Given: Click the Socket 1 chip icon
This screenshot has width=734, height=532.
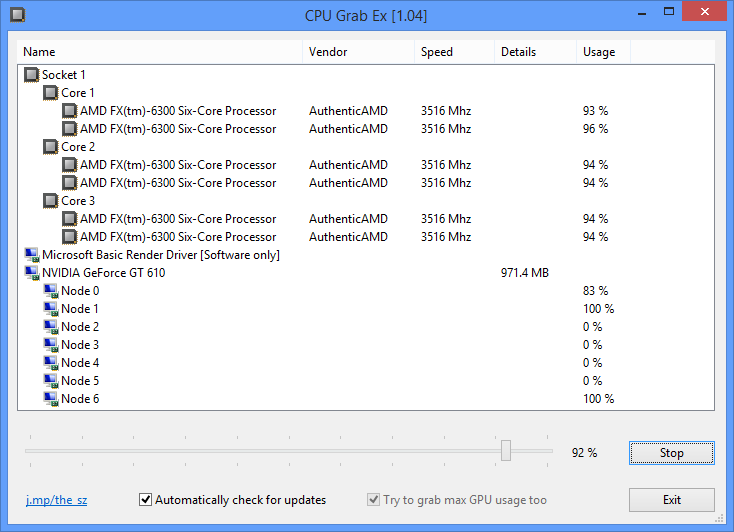Looking at the screenshot, I should pos(31,75).
